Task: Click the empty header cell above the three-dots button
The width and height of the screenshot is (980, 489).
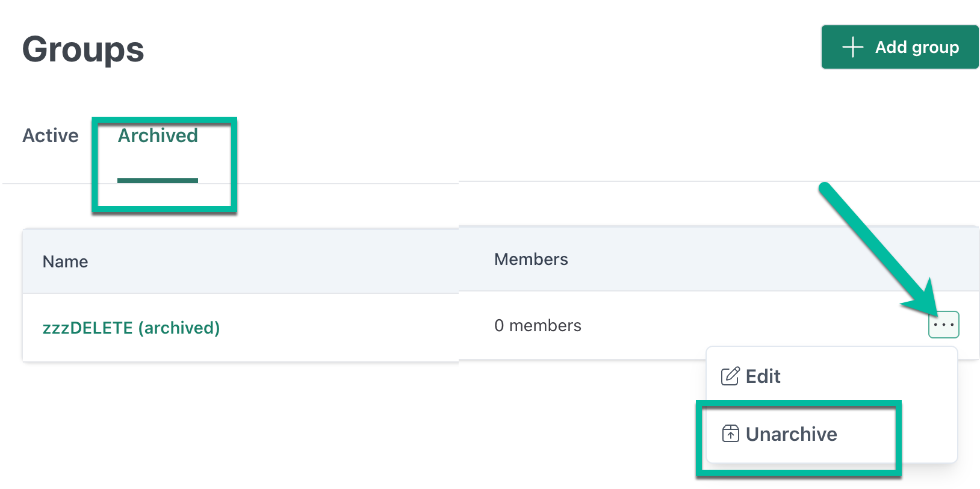Action: tap(943, 259)
